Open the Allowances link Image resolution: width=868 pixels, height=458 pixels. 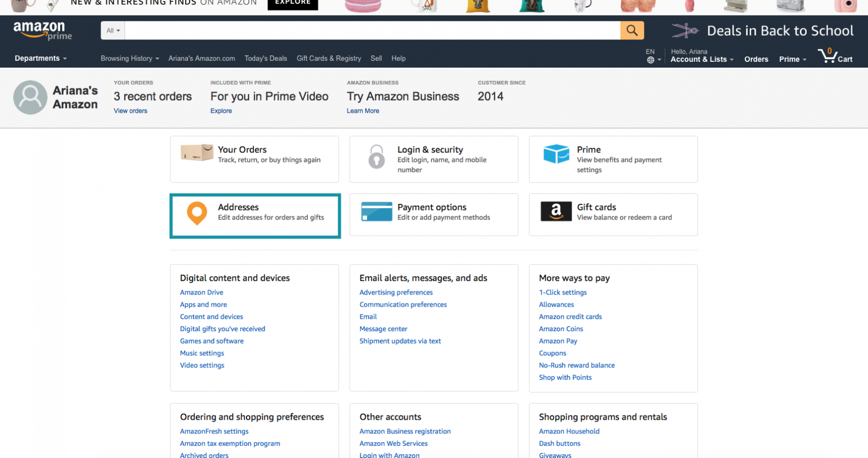(556, 305)
